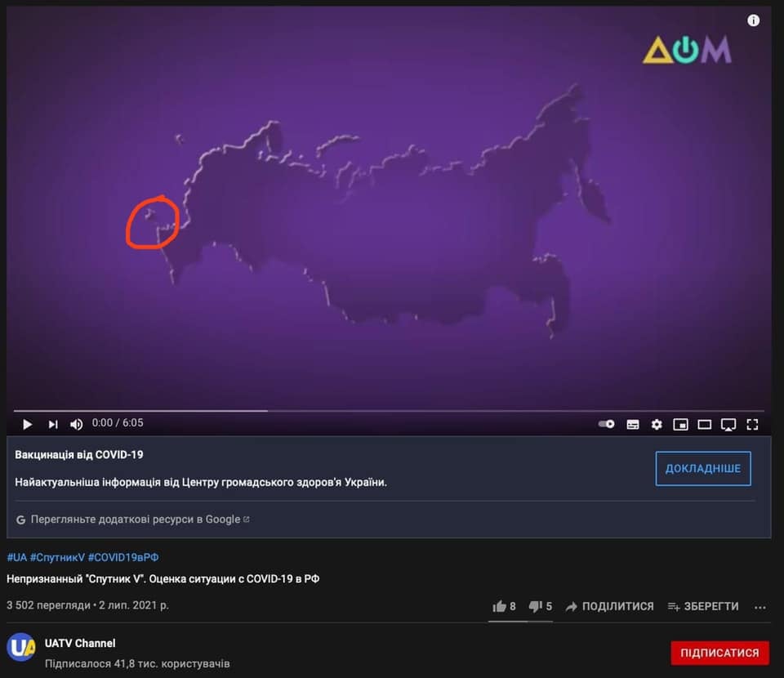Enable miniplayer mode

point(680,425)
